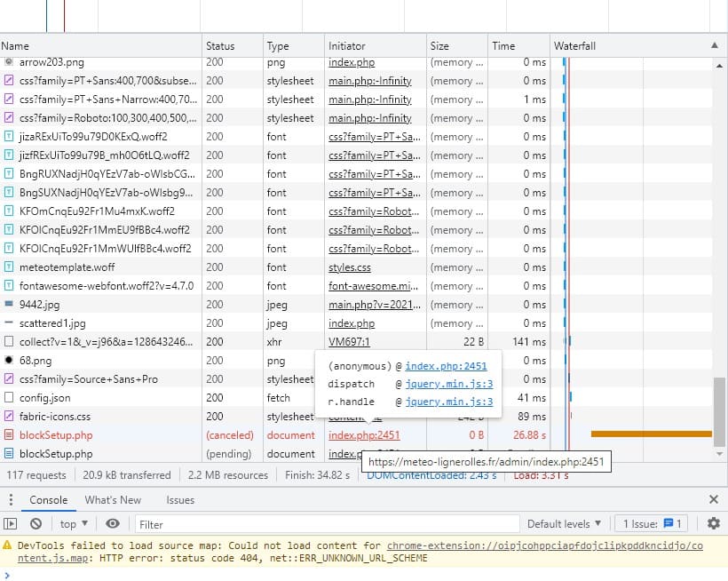Open the VM697:1 initiator link
The width and height of the screenshot is (728, 581).
349,342
